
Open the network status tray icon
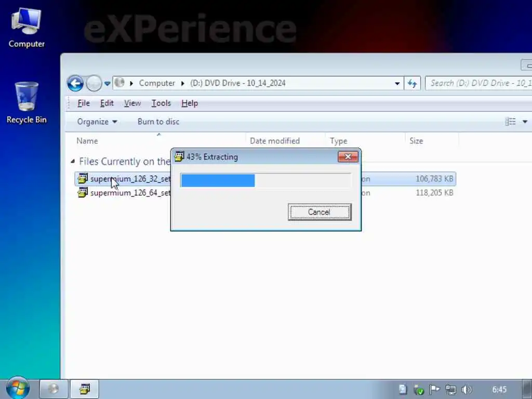coord(450,390)
